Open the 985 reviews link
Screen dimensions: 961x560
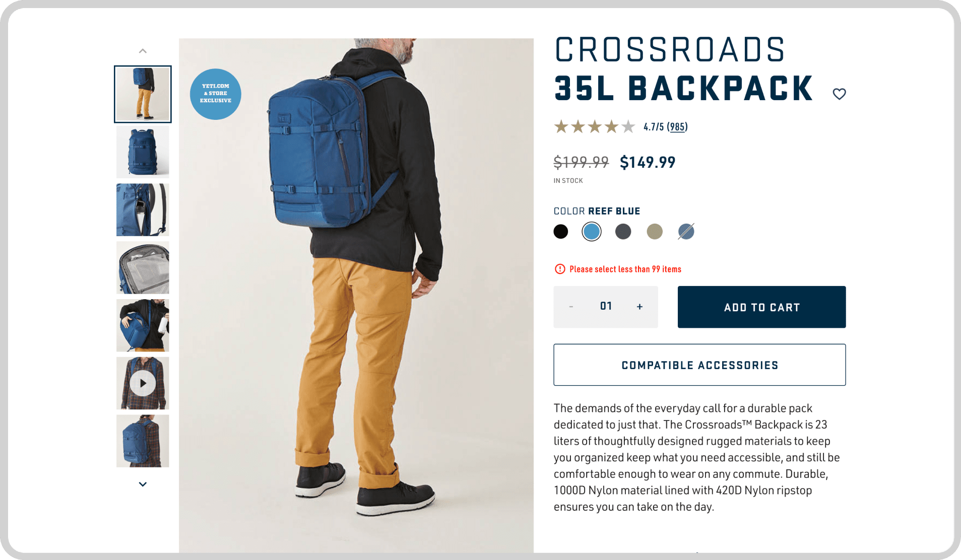point(677,127)
